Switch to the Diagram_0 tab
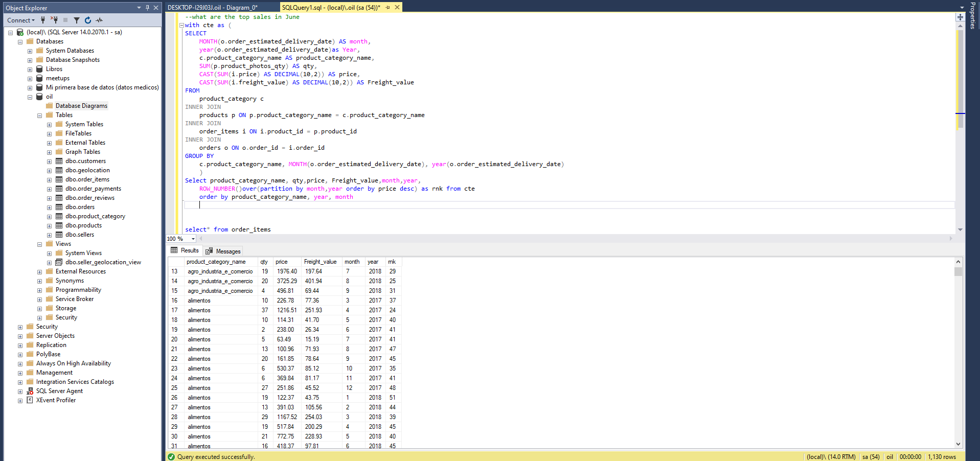Viewport: 980px width, 461px height. point(213,8)
